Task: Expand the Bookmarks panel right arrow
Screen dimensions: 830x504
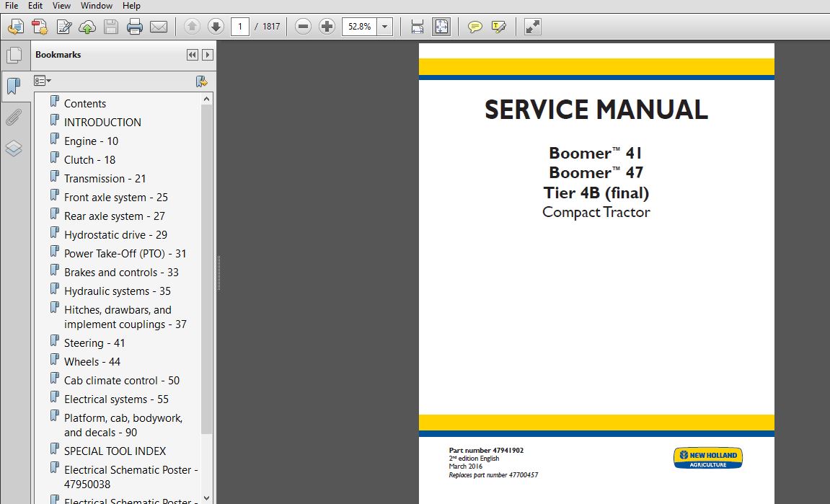Action: click(208, 55)
